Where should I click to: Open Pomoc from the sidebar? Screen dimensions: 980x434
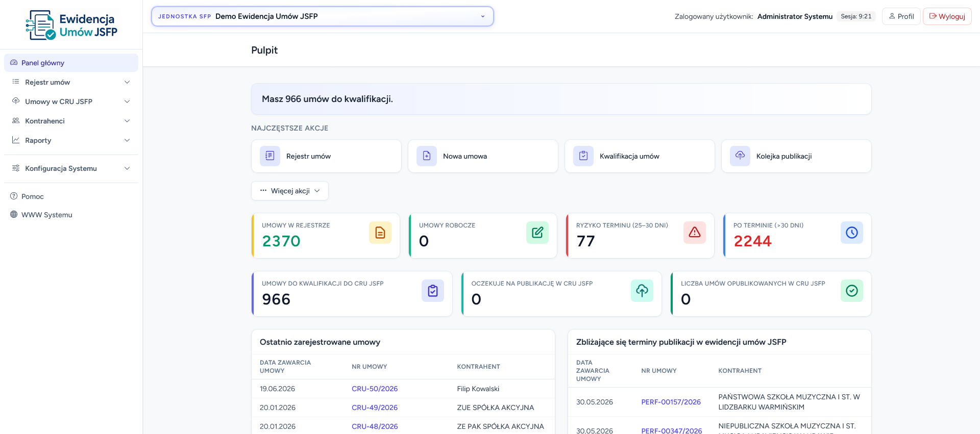[x=33, y=196]
